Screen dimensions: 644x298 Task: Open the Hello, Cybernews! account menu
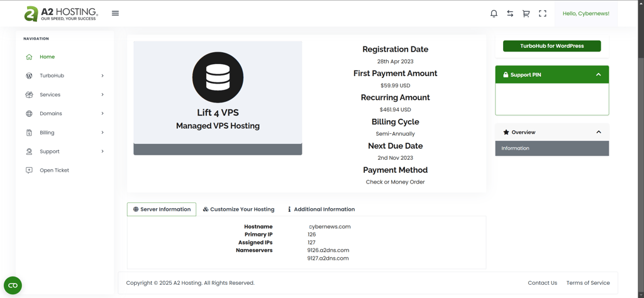pos(586,14)
